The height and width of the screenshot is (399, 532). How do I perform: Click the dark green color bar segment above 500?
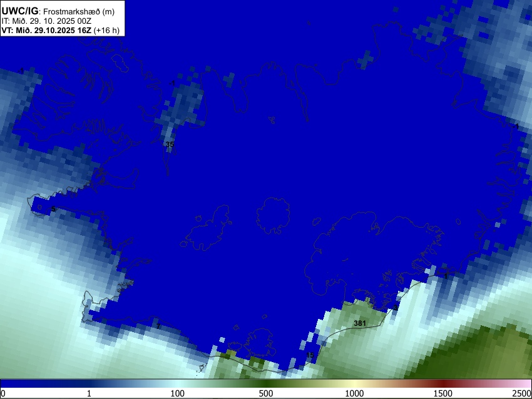click(265, 383)
